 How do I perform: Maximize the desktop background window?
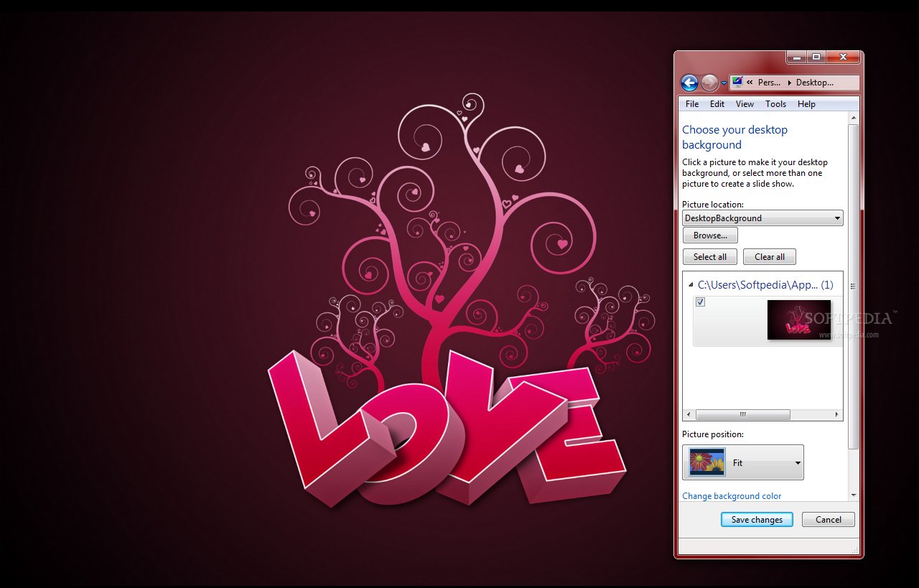coord(816,57)
